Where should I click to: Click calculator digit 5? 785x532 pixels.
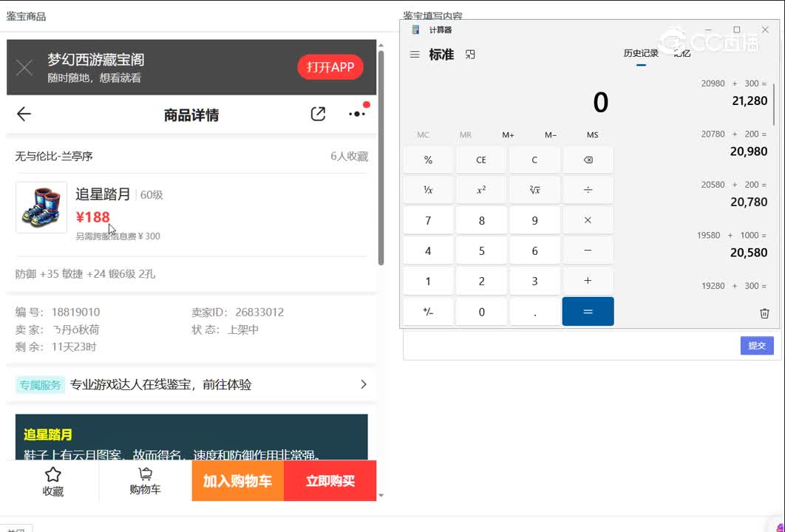(481, 250)
